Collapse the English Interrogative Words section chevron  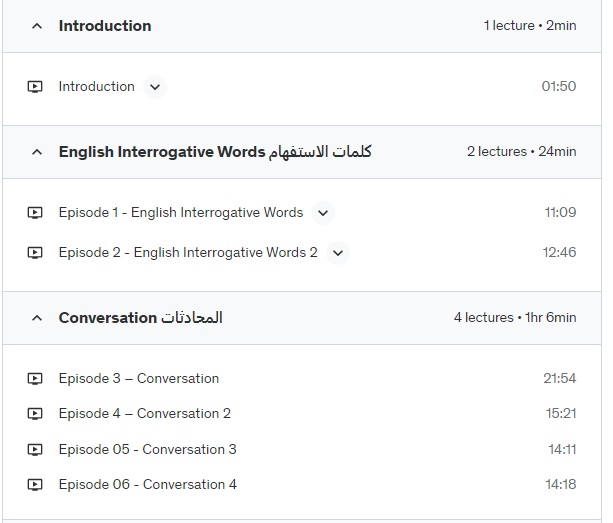click(37, 152)
